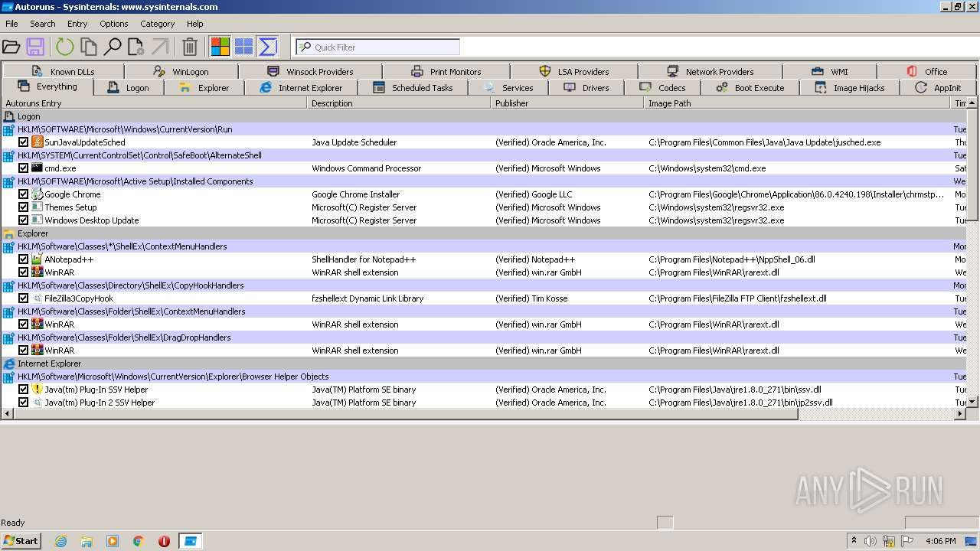
Task: Click the Jump to Entry arrow icon
Action: pyautogui.click(x=160, y=47)
